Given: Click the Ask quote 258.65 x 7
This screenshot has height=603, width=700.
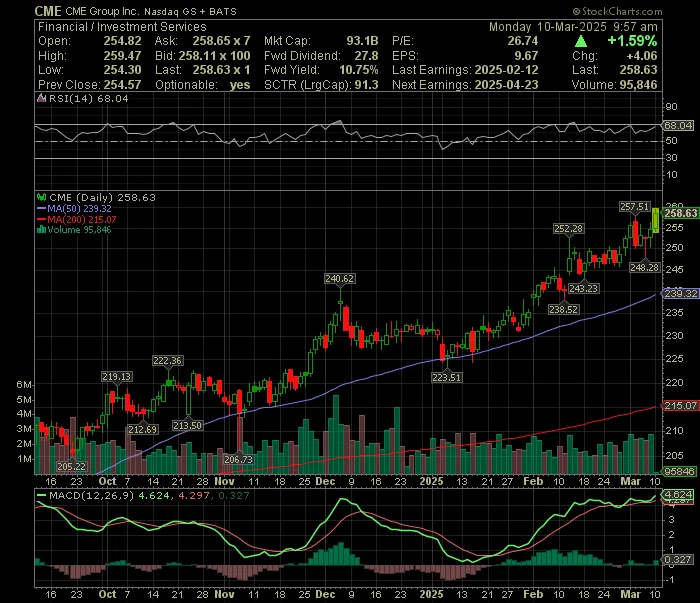Looking at the screenshot, I should coord(221,41).
